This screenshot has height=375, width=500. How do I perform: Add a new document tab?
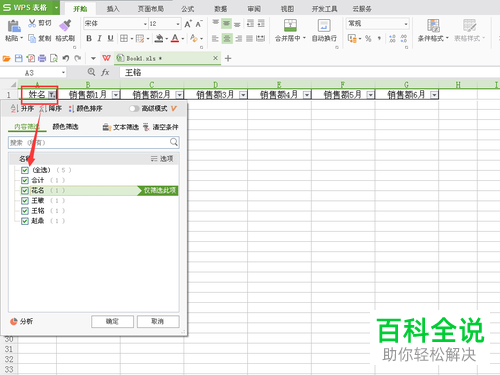pyautogui.click(x=228, y=59)
